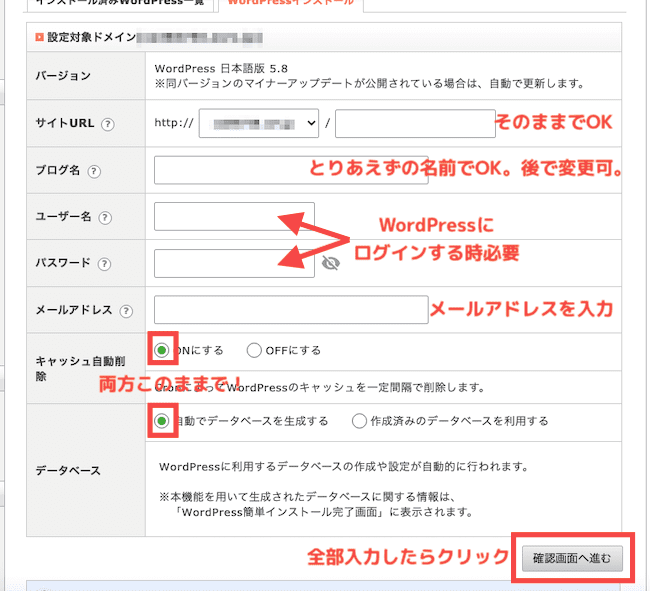650x591 pixels.
Task: Select 自動でデータベースを生成する radio option
Action: 161,421
